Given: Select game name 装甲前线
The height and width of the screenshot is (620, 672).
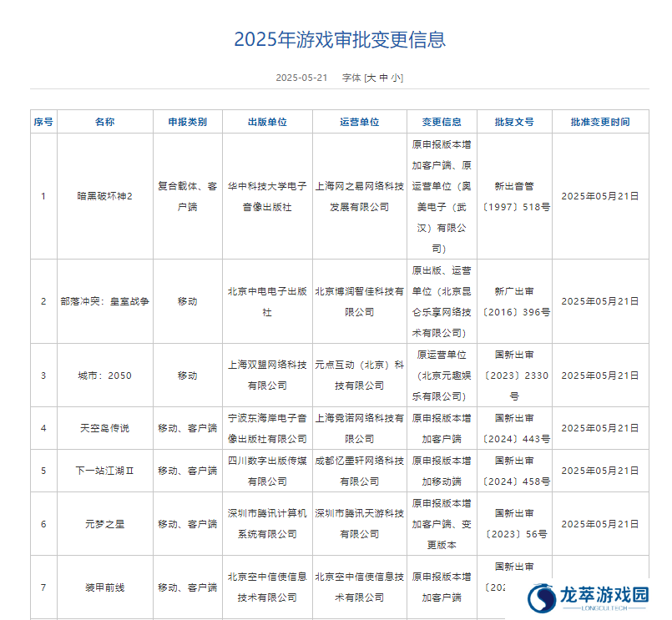Looking at the screenshot, I should tap(105, 587).
